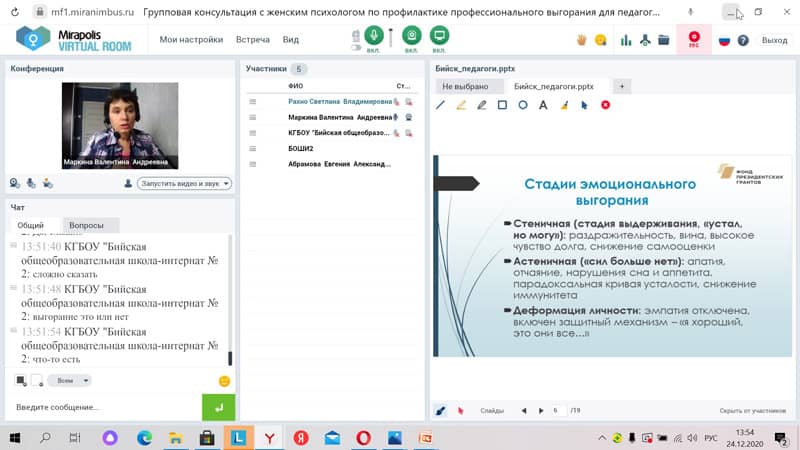Click the video of Маркина Валентина Андреевна
This screenshot has height=450, width=800.
[x=120, y=126]
